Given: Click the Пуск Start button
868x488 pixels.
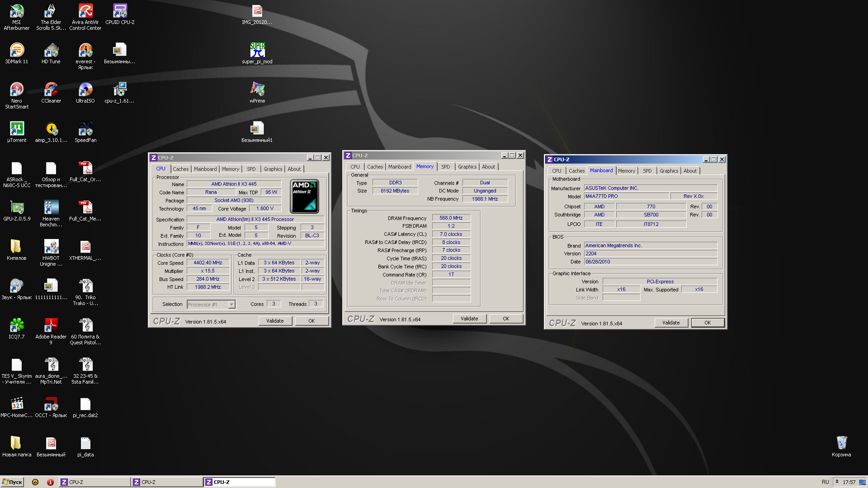Looking at the screenshot, I should (x=12, y=482).
